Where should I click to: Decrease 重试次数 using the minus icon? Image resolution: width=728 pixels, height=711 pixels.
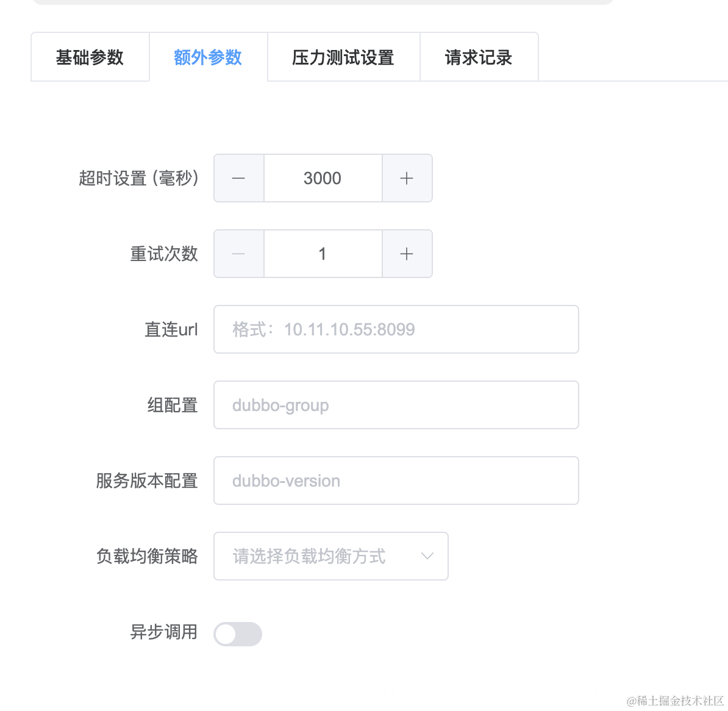(x=238, y=254)
